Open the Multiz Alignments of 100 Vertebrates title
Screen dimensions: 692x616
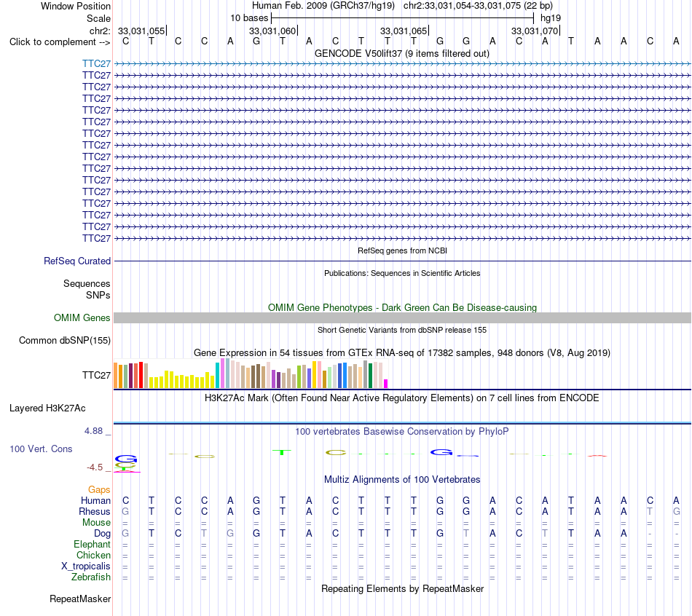(x=402, y=479)
